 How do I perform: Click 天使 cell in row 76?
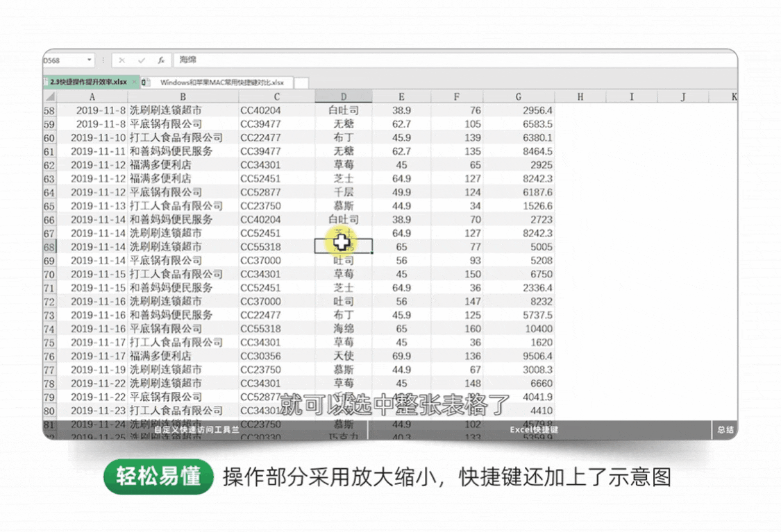(x=343, y=356)
